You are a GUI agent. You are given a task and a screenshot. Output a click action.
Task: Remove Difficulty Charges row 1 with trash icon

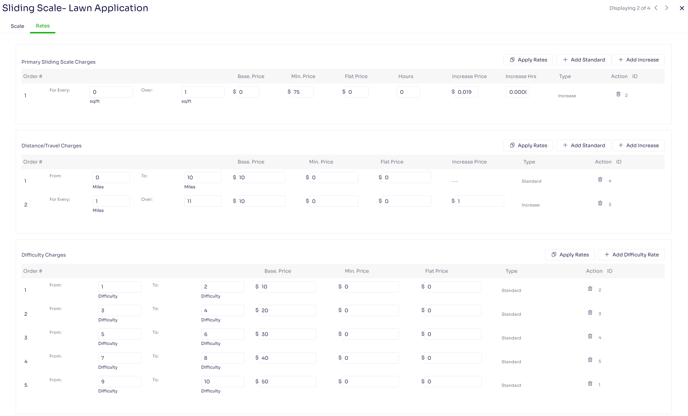click(x=590, y=289)
